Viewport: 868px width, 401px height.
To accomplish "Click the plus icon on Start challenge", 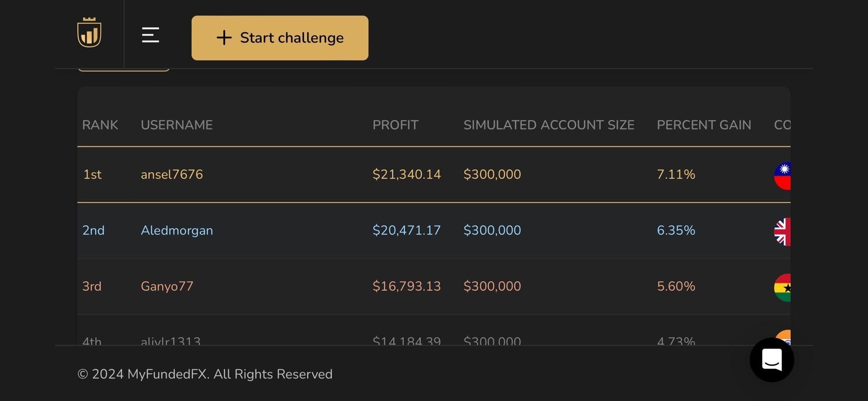I will coord(224,38).
